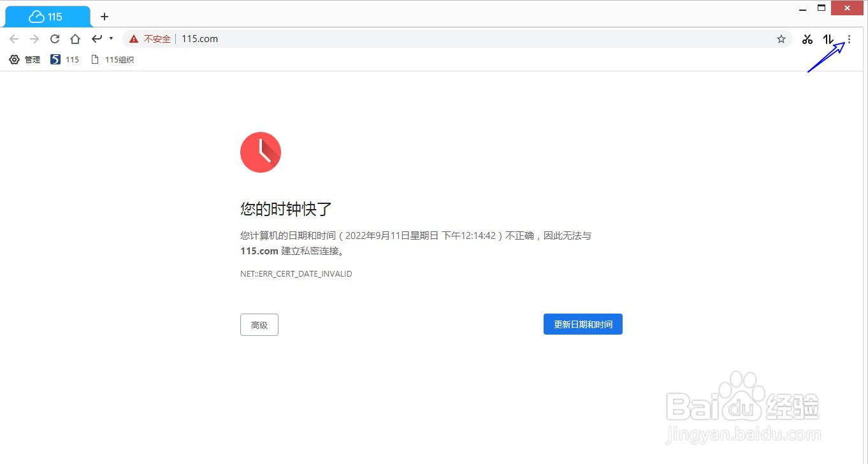
Task: Click the bold 115.com text in message
Action: pos(259,251)
